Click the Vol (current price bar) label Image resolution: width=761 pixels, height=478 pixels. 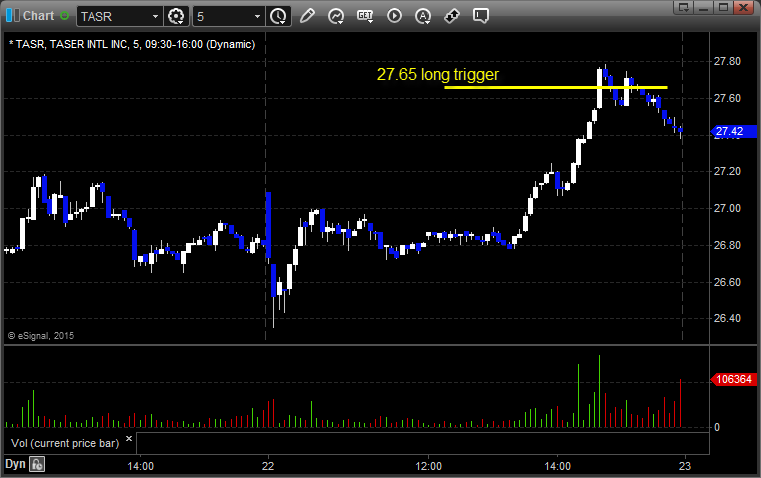(65, 443)
